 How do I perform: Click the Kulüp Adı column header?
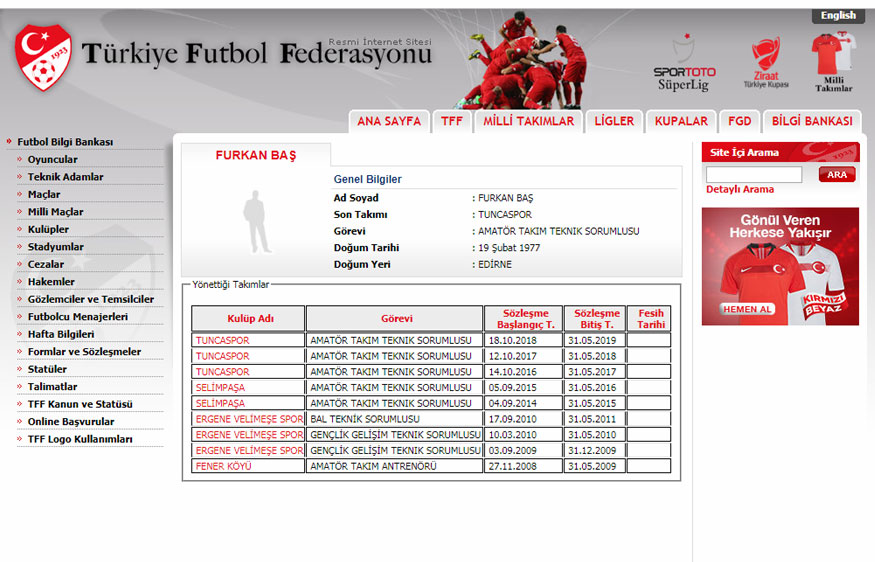(248, 319)
